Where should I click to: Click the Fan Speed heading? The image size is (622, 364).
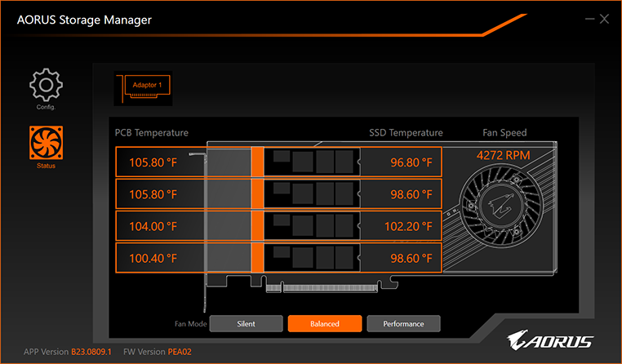click(504, 133)
